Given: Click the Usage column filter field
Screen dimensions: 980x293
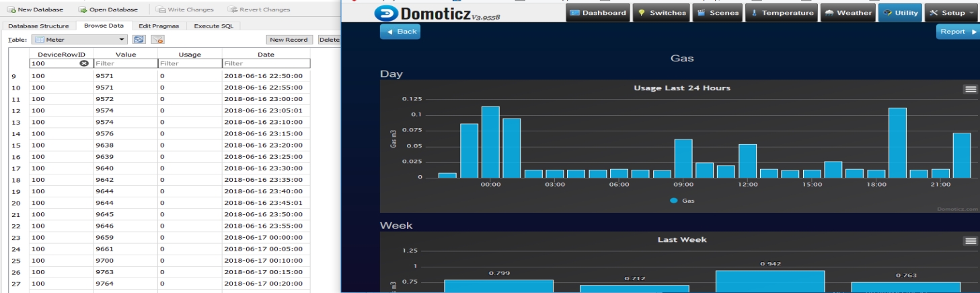Looking at the screenshot, I should click(189, 63).
